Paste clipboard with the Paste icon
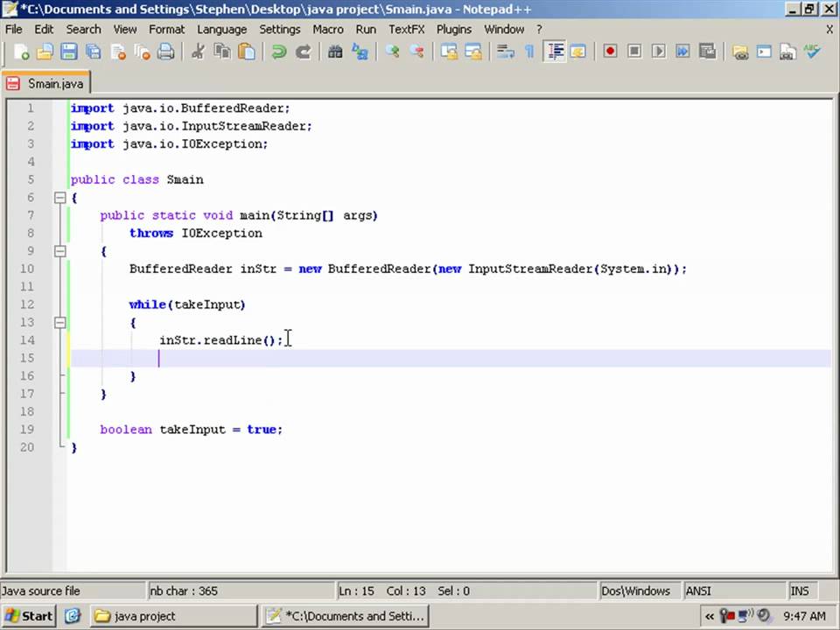This screenshot has width=840, height=630. point(247,52)
